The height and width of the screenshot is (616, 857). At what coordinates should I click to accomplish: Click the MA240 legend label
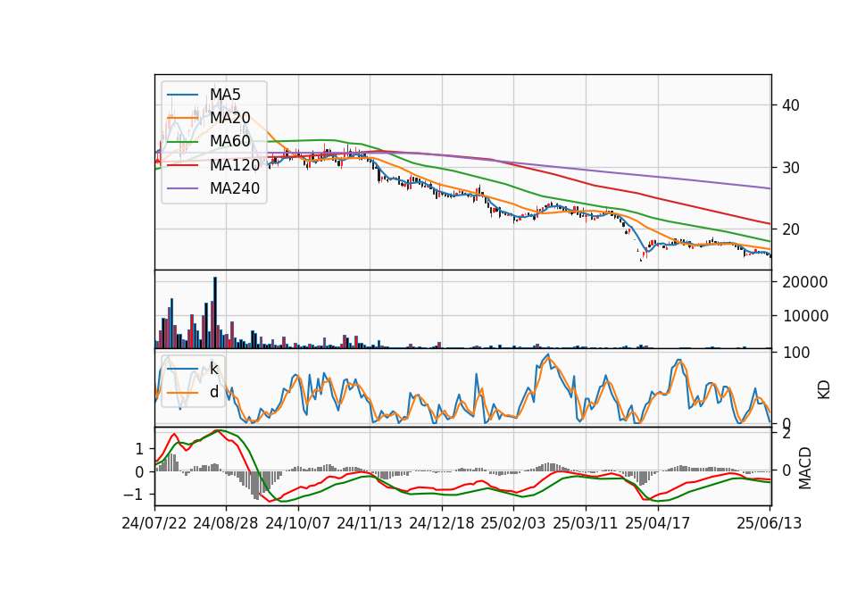[x=235, y=188]
